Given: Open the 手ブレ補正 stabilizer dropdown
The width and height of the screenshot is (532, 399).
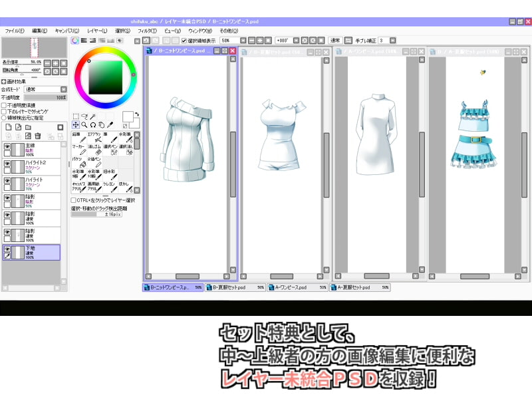Looking at the screenshot, I should (392, 41).
